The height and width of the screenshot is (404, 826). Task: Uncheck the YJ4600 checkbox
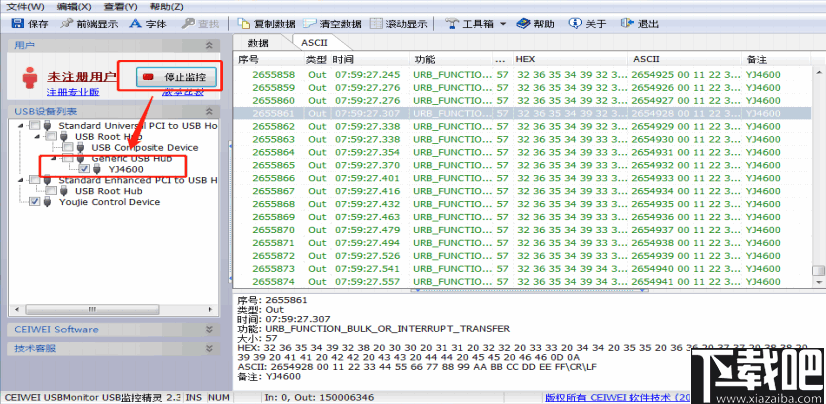tap(84, 169)
